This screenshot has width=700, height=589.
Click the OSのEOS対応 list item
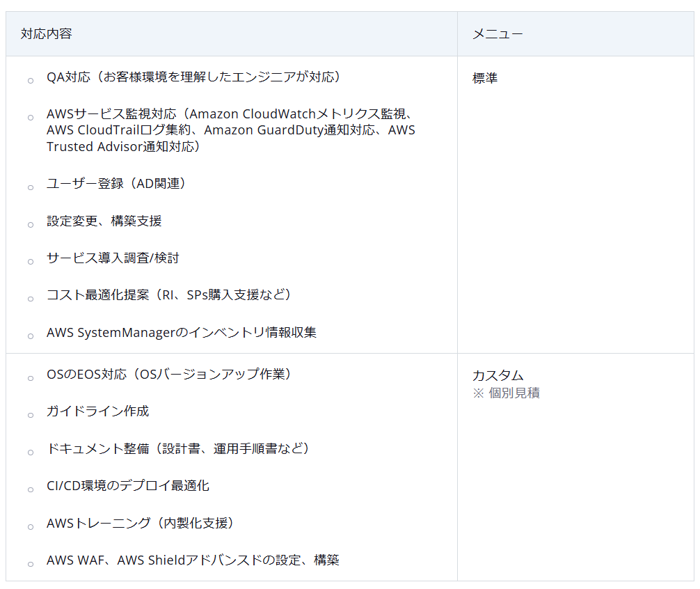coord(169,374)
